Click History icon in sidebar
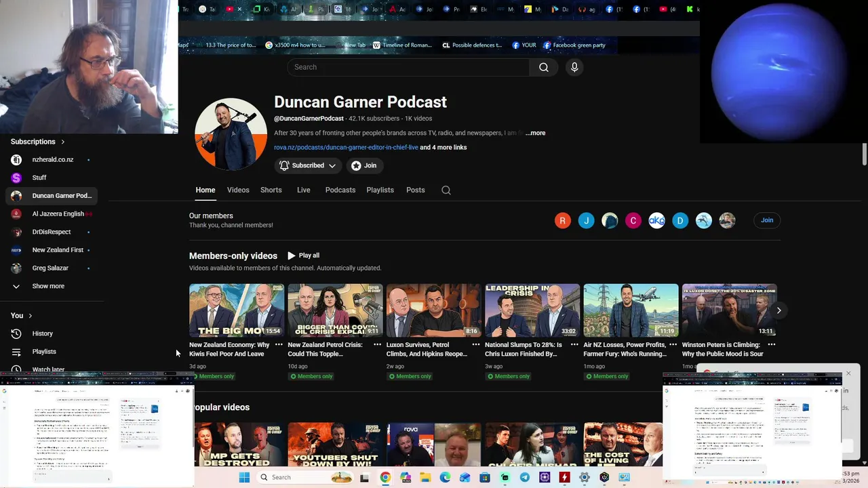The height and width of the screenshot is (488, 868). [16, 333]
